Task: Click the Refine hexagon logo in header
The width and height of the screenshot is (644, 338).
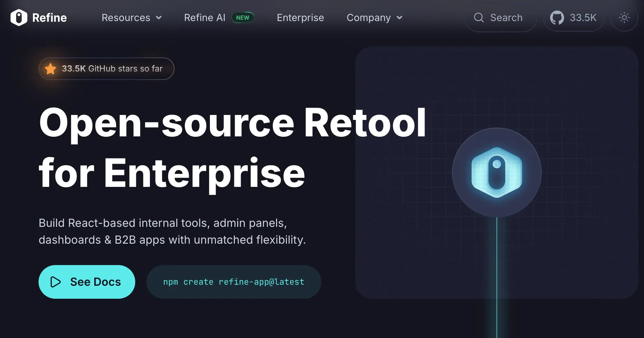Action: tap(19, 18)
